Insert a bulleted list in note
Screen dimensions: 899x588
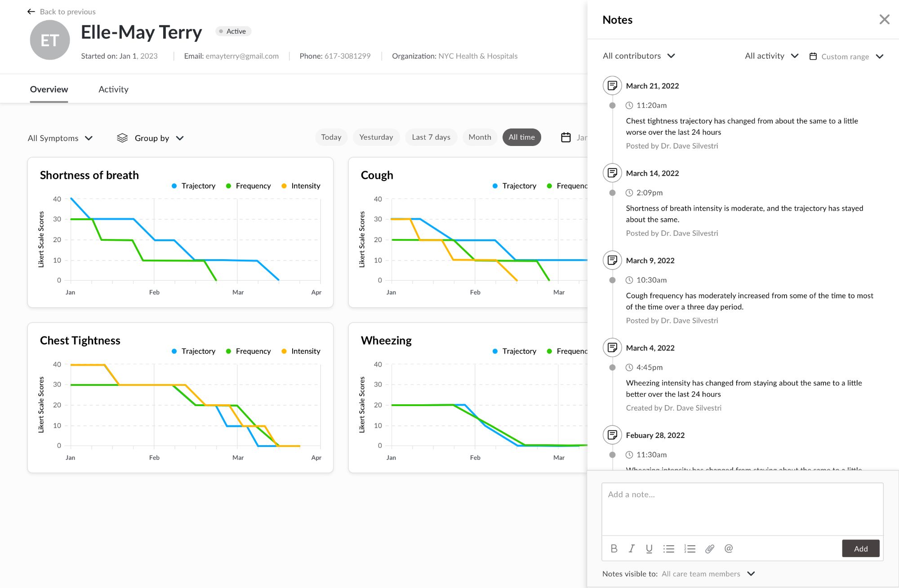[x=669, y=548]
